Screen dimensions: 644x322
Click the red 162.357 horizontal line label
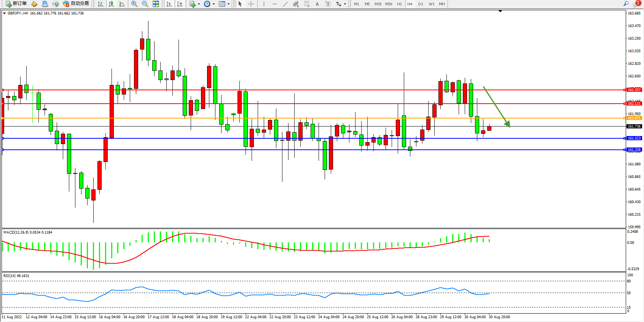point(634,90)
